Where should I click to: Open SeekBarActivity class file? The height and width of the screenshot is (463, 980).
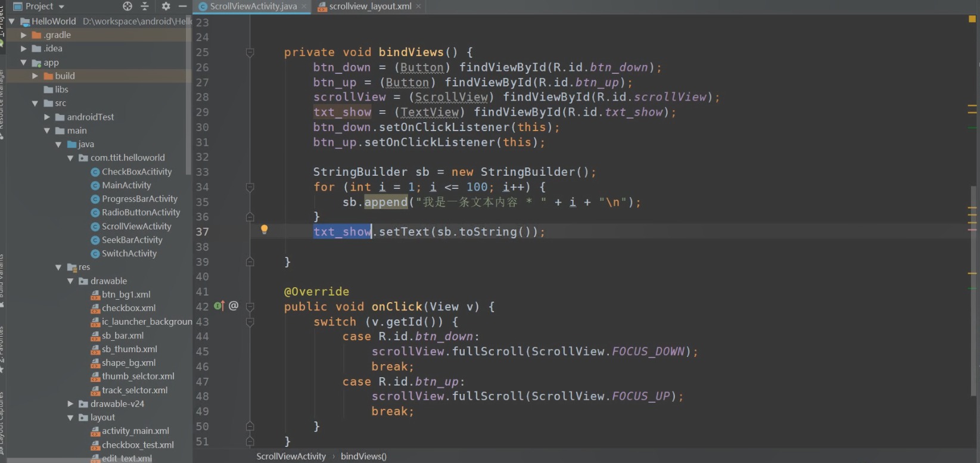132,240
